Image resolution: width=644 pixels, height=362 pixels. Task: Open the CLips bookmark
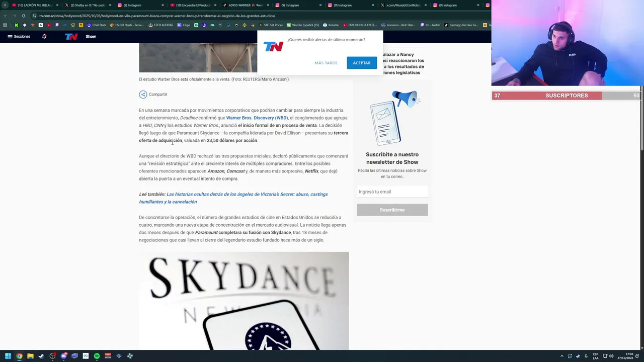(184, 25)
